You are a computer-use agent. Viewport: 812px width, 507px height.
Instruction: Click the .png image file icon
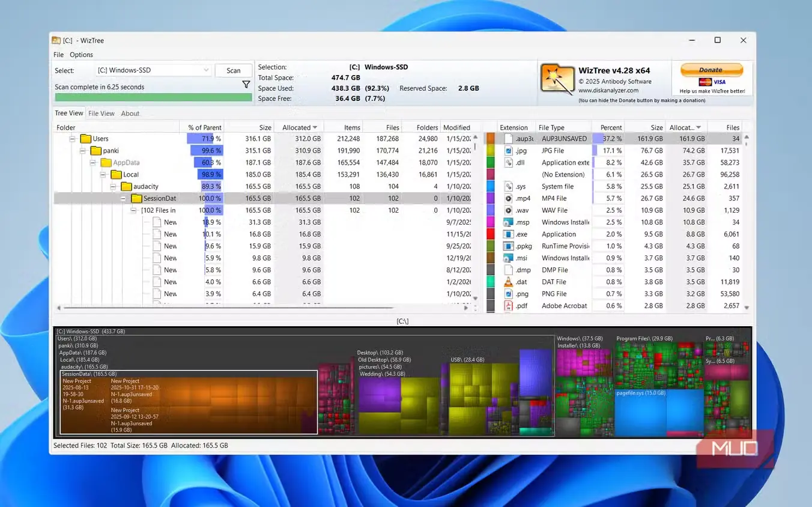509,294
